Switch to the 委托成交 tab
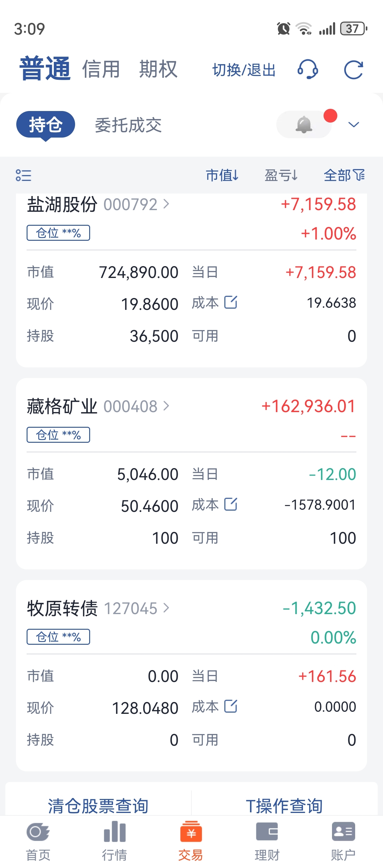The image size is (383, 868). (x=129, y=125)
